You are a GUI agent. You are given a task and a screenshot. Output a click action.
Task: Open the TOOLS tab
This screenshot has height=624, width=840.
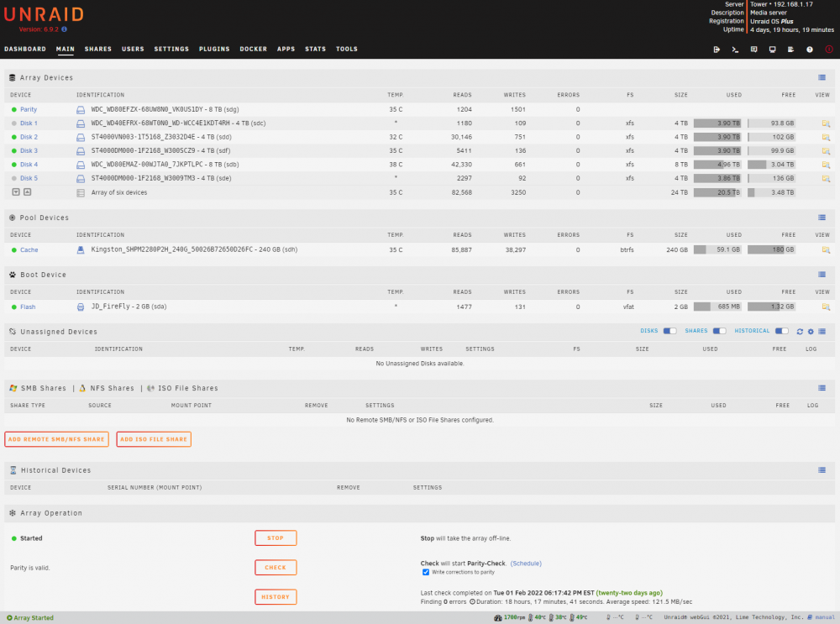point(347,50)
